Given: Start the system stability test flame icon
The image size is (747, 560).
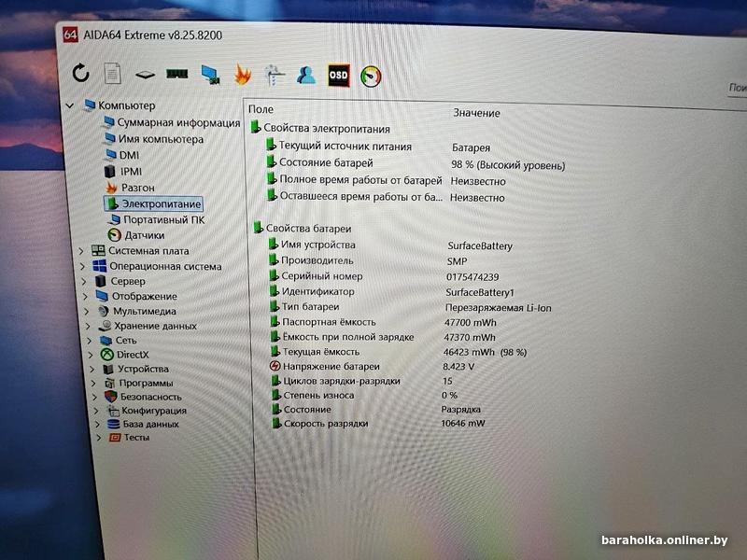Looking at the screenshot, I should tap(243, 75).
